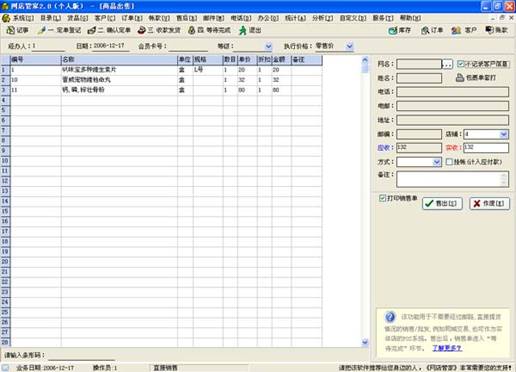Click the 电话 input field
Screen dimensions: 516x372
pyautogui.click(x=453, y=92)
